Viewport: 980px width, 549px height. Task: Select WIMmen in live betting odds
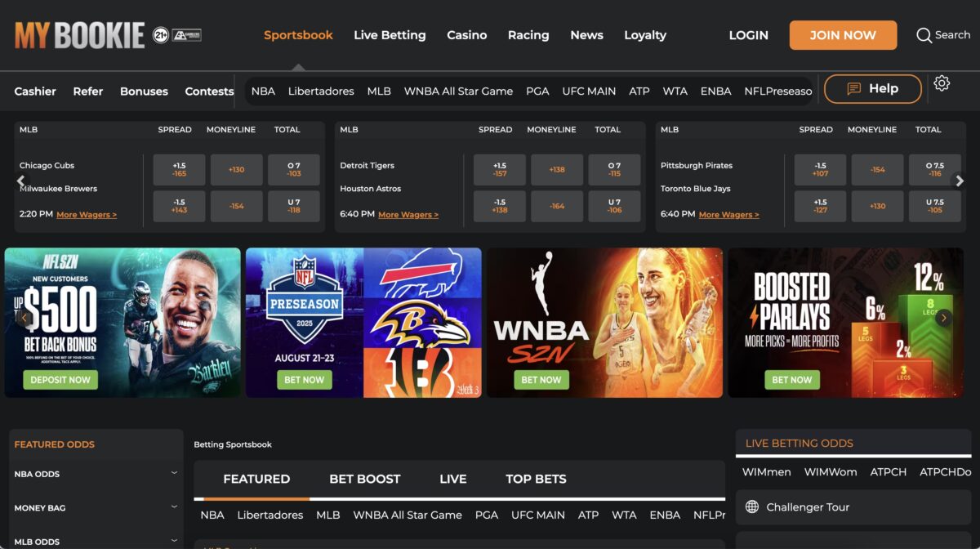tap(766, 472)
